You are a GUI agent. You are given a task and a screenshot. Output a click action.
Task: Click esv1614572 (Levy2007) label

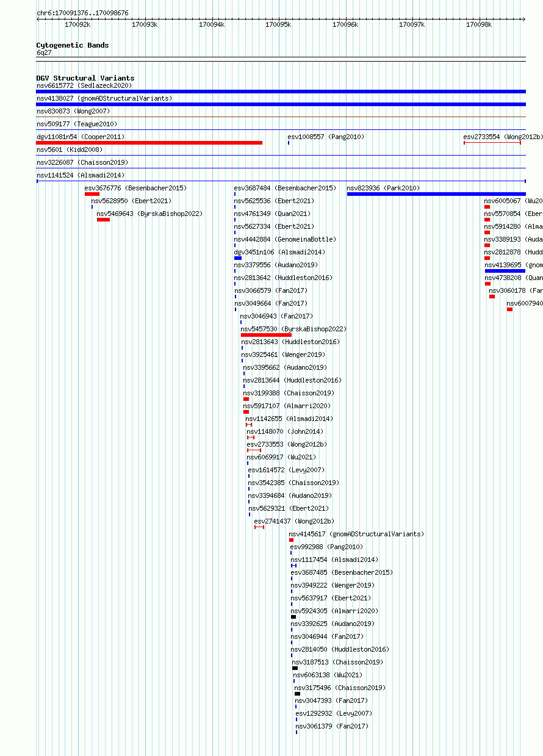coord(286,470)
